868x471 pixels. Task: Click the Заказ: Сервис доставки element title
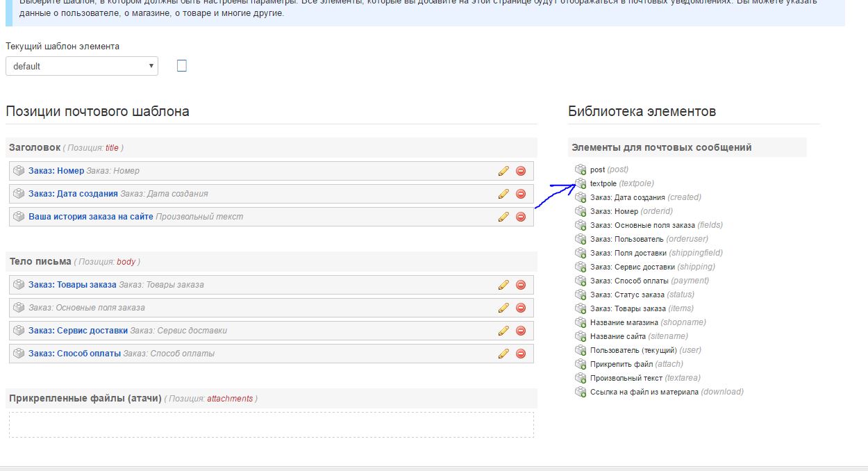click(x=78, y=331)
